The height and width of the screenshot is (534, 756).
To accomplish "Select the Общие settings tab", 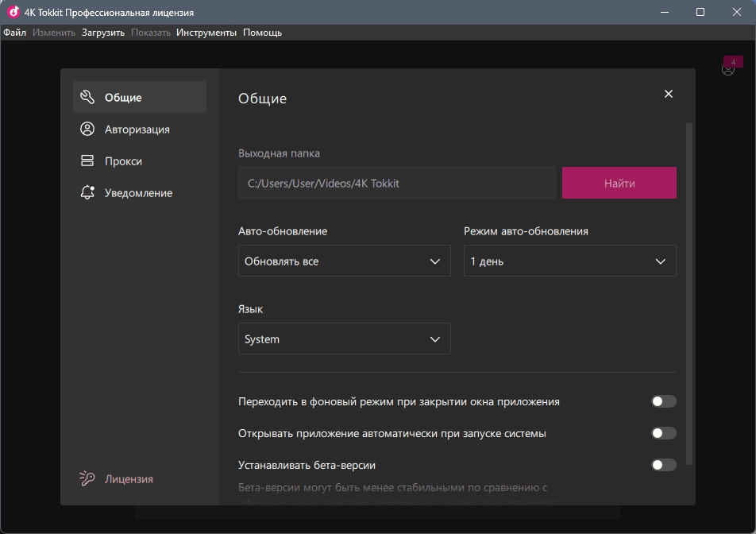I will [x=140, y=97].
